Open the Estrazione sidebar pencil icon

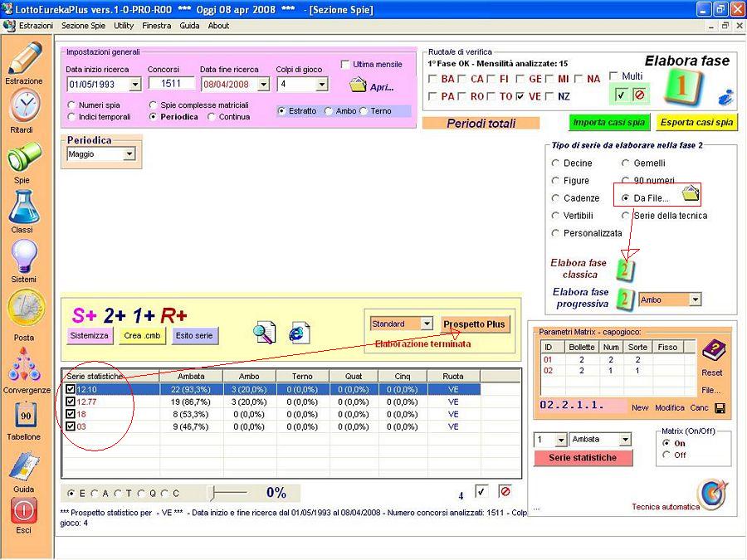[25, 58]
